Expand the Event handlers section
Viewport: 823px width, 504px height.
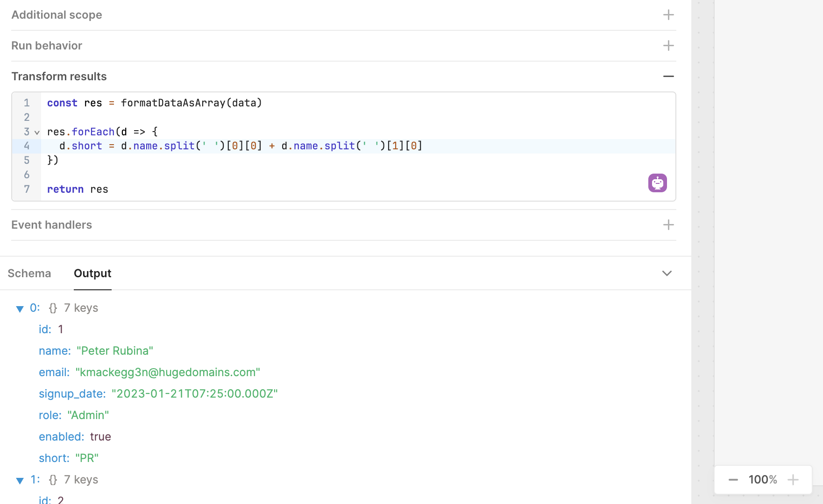668,225
